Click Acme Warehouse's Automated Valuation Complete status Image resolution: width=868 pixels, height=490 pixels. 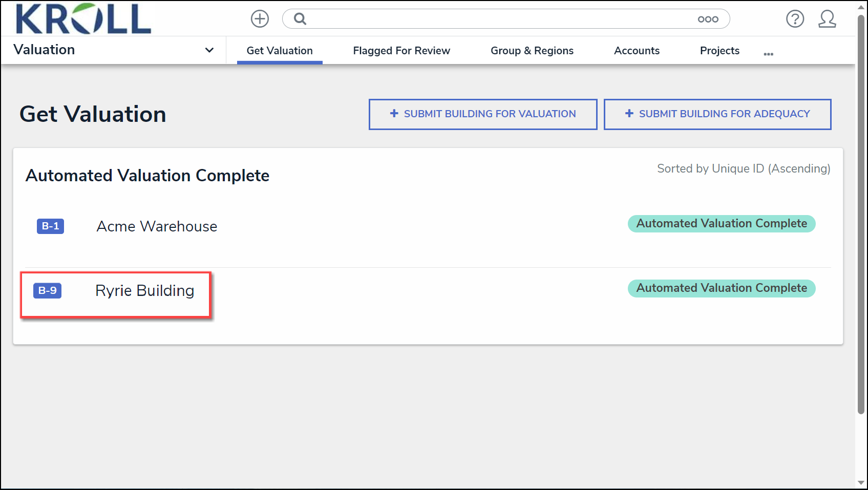[722, 224]
